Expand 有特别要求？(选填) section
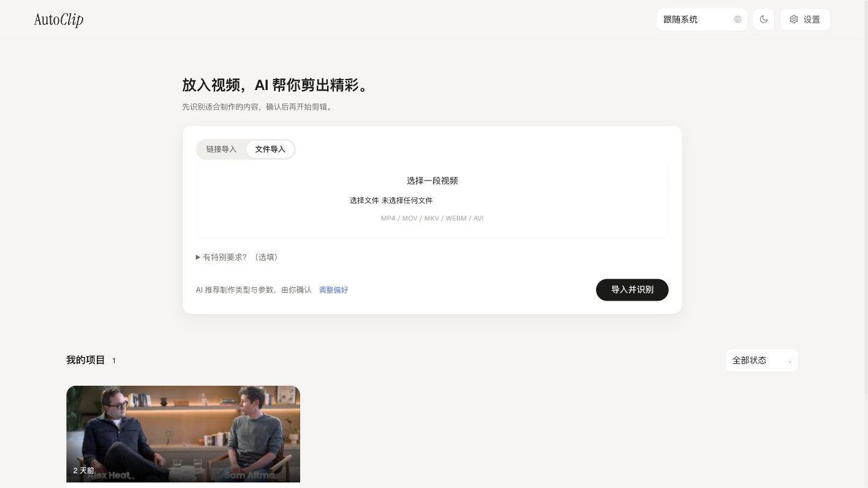Screen dimensions: 868x488 (237, 257)
